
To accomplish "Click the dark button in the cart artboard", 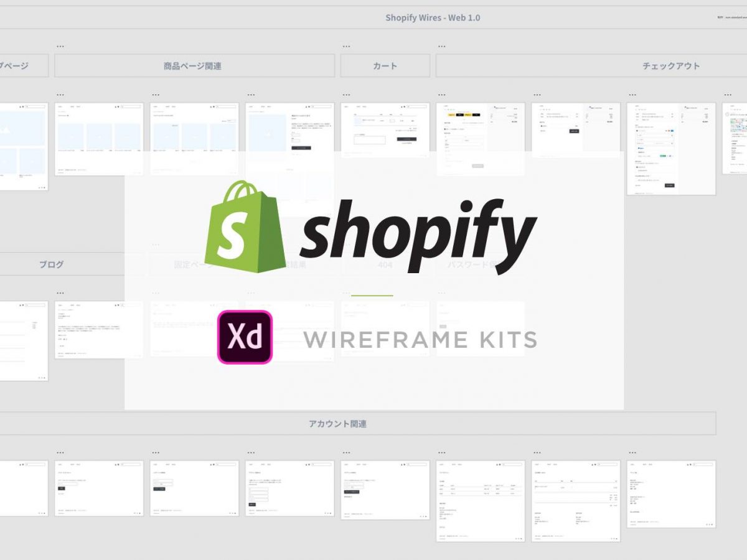I will [x=406, y=139].
